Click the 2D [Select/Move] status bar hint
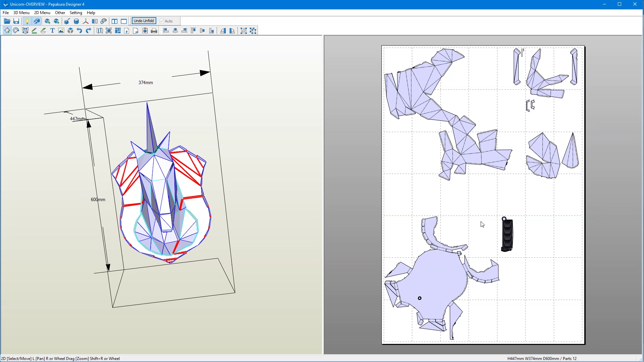 [60, 358]
